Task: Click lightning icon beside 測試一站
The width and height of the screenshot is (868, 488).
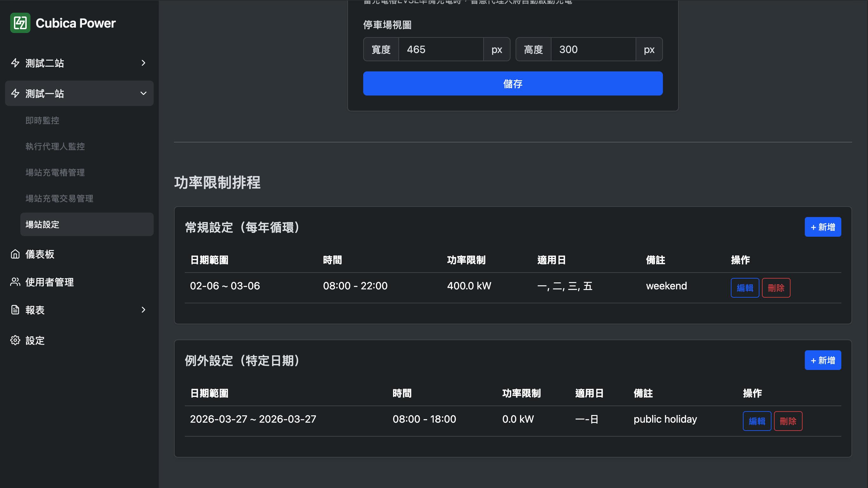Action: [x=15, y=93]
